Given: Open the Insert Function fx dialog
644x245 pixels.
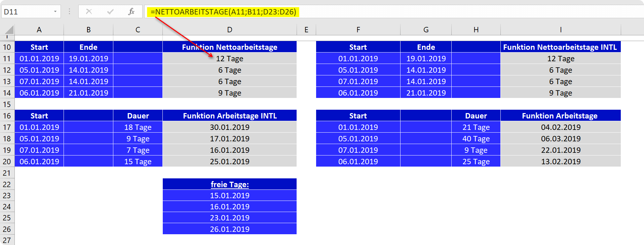Looking at the screenshot, I should click(131, 12).
